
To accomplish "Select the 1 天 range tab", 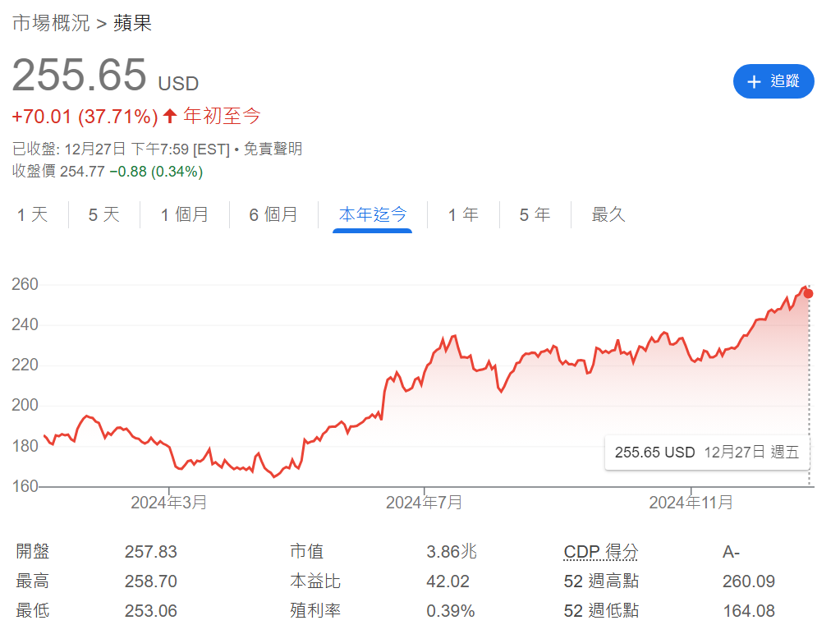I will pyautogui.click(x=33, y=214).
